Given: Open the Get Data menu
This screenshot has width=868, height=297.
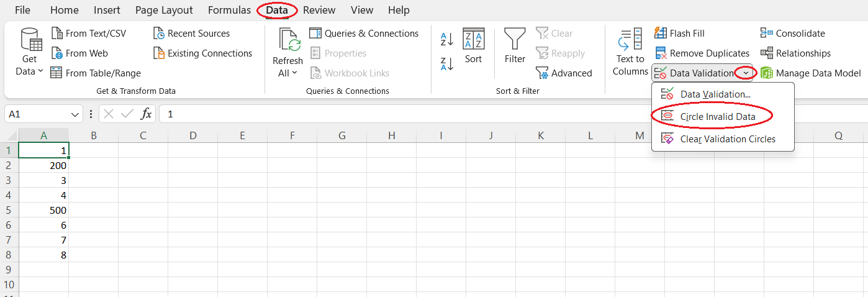Looking at the screenshot, I should point(30,53).
